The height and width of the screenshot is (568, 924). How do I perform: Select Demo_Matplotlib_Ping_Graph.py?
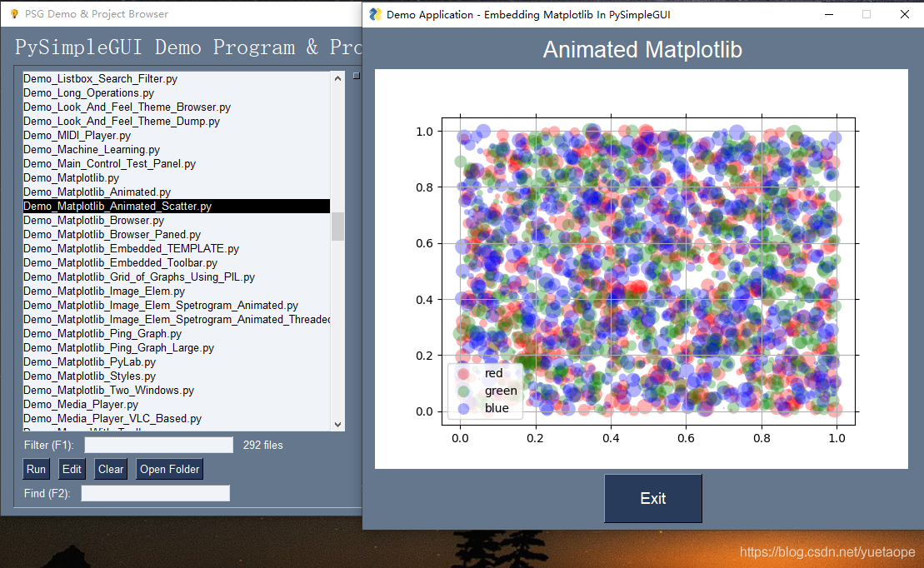coord(176,333)
